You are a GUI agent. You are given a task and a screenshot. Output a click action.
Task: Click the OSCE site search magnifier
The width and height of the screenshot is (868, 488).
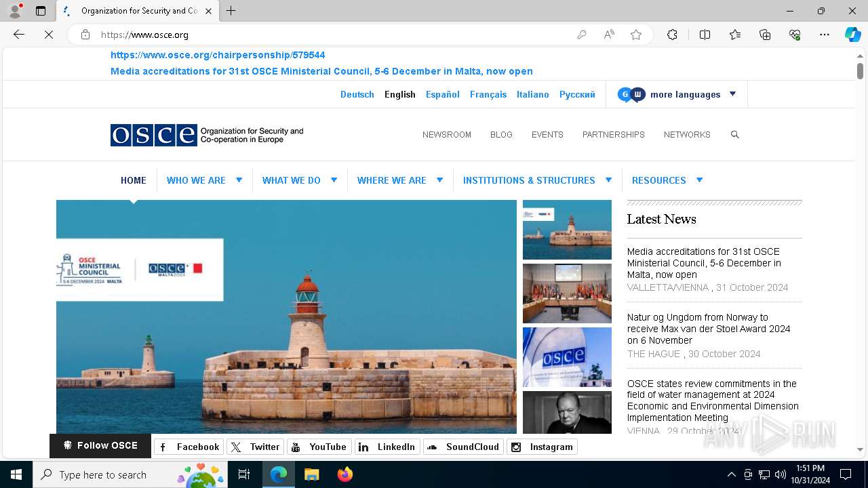734,135
